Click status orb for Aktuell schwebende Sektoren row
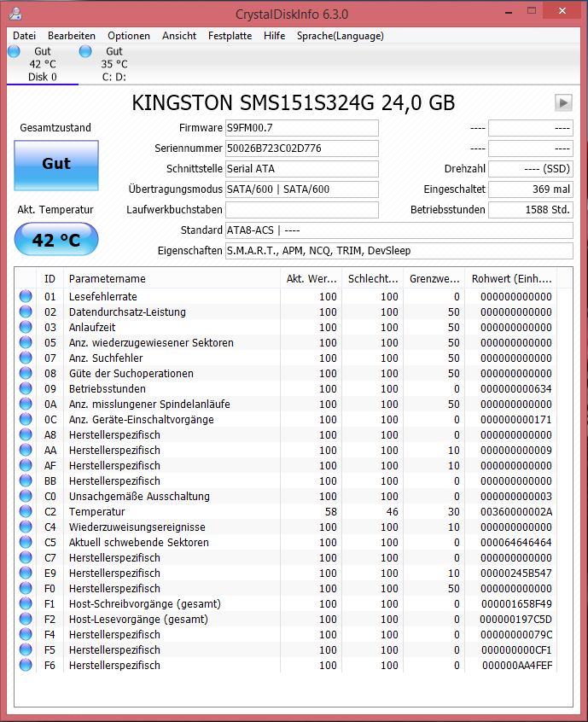 pos(26,542)
